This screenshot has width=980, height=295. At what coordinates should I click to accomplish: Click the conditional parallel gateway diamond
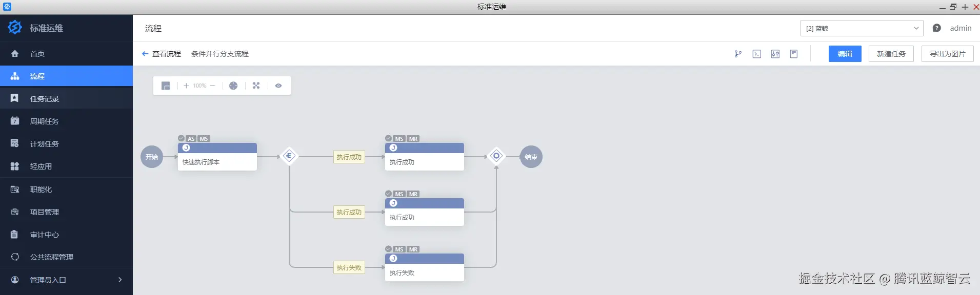(x=289, y=156)
